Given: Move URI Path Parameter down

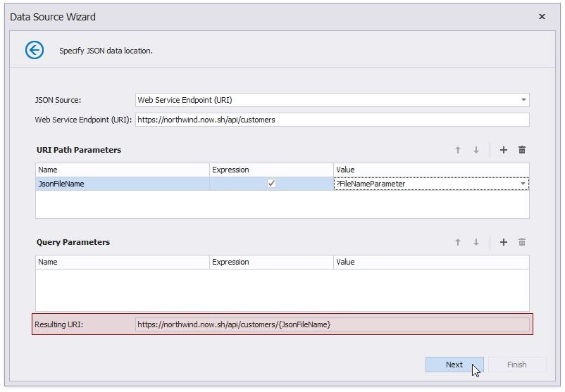Looking at the screenshot, I should click(476, 150).
